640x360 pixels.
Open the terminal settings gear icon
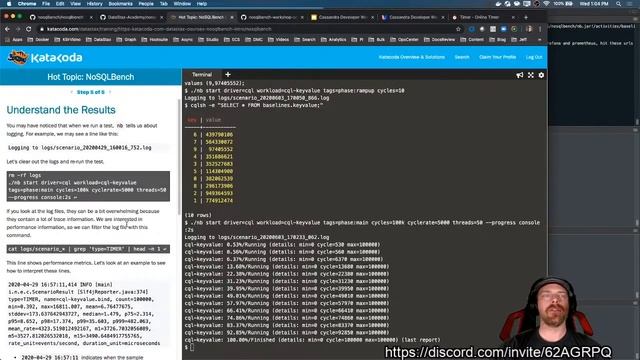[x=541, y=75]
